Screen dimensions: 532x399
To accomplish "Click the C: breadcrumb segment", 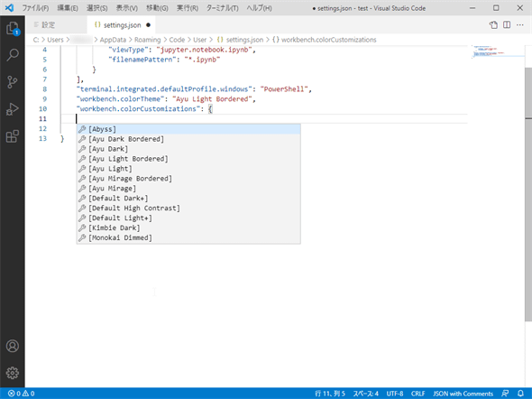I will pyautogui.click(x=36, y=40).
